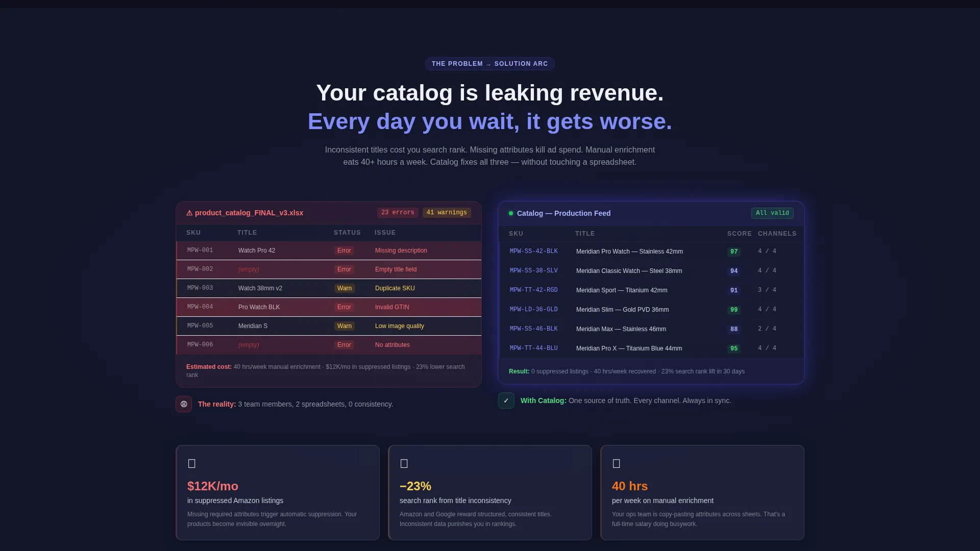Viewport: 980px width, 551px height.
Task: Click the ISSUE column header
Action: (x=385, y=233)
